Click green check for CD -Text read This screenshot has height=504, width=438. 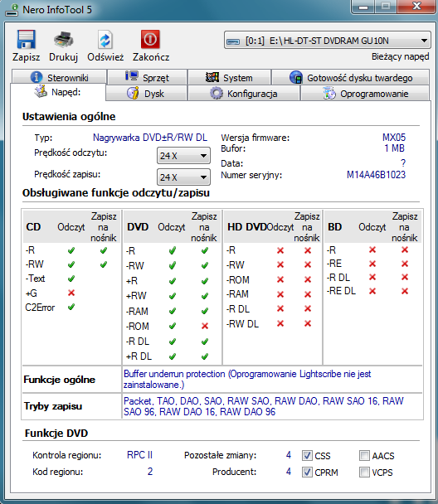(71, 279)
